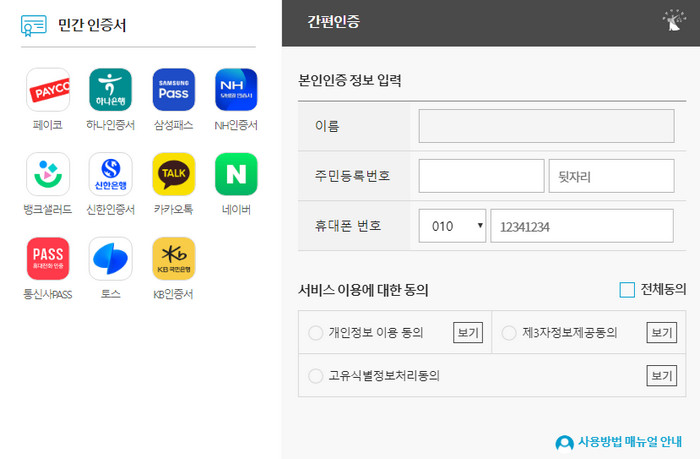Viewport: 700px width, 459px height.
Task: Focus the first 주민등록번호 input field
Action: pos(481,176)
